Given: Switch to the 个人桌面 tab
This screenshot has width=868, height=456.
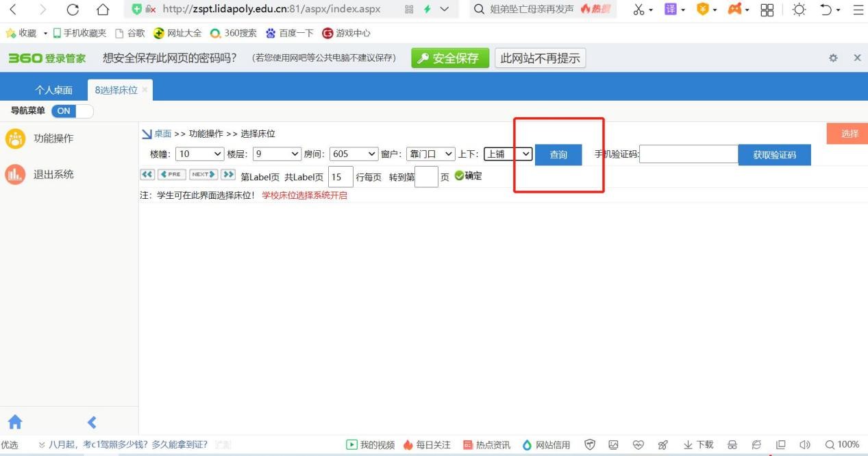Looking at the screenshot, I should tap(53, 90).
